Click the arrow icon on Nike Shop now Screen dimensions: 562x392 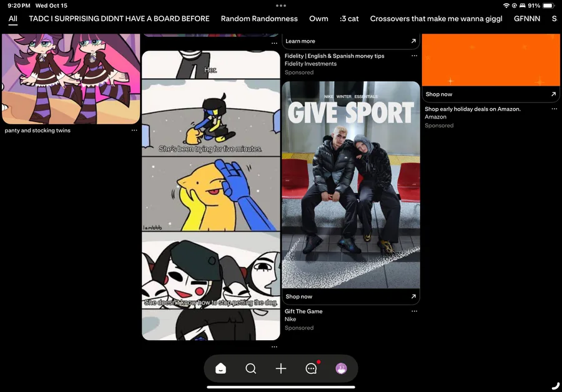coord(413,296)
